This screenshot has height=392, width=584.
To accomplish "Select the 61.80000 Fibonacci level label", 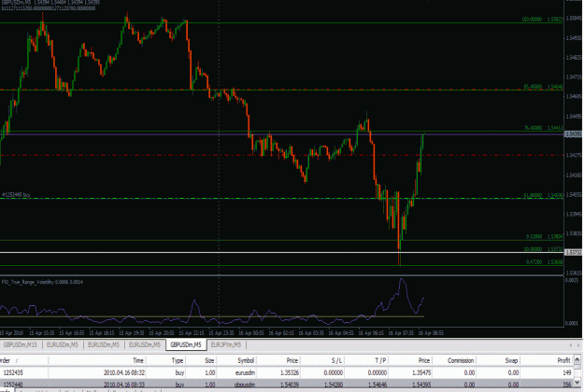I will pyautogui.click(x=533, y=195).
